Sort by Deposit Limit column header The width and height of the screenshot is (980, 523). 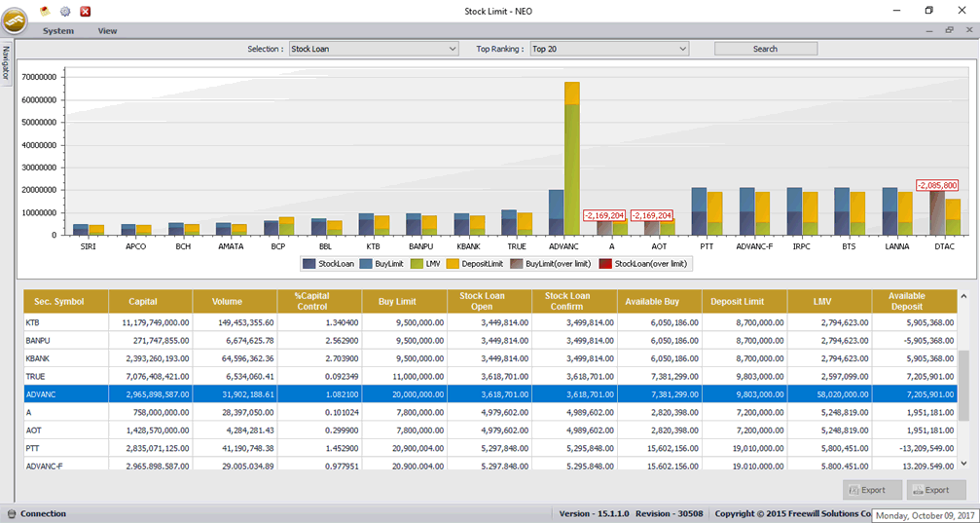click(x=744, y=302)
